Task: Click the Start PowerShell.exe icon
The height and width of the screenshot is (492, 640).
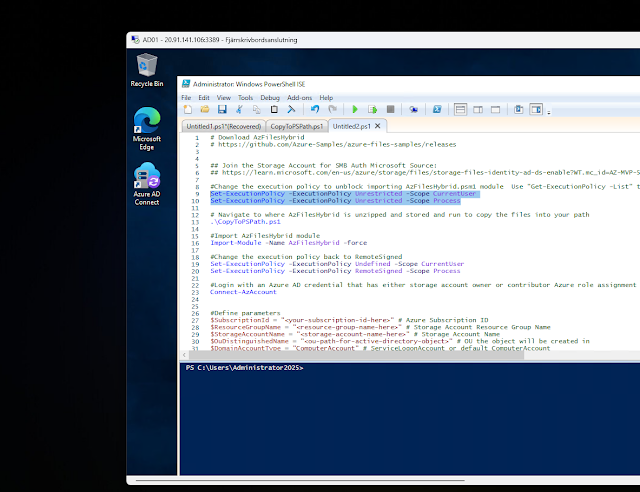Action: click(437, 109)
